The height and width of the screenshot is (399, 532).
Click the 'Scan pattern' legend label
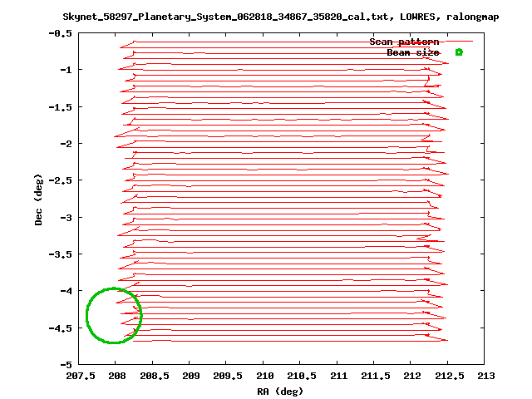(404, 42)
